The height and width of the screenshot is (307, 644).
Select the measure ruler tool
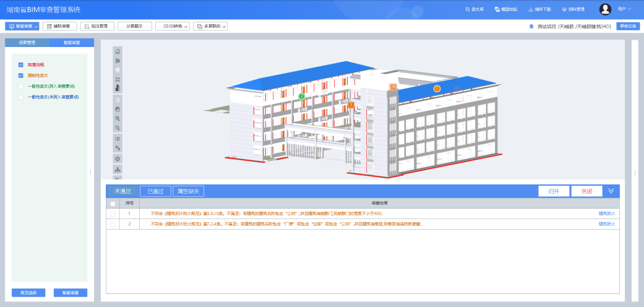click(118, 149)
